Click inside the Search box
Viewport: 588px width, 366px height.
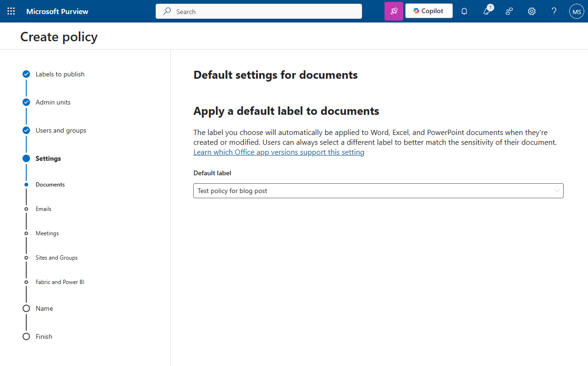tap(258, 11)
